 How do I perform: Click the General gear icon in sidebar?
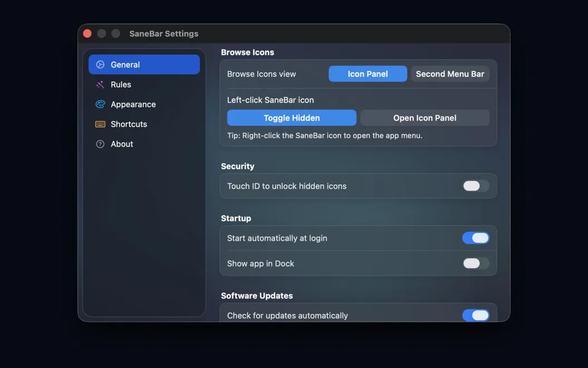tap(100, 65)
